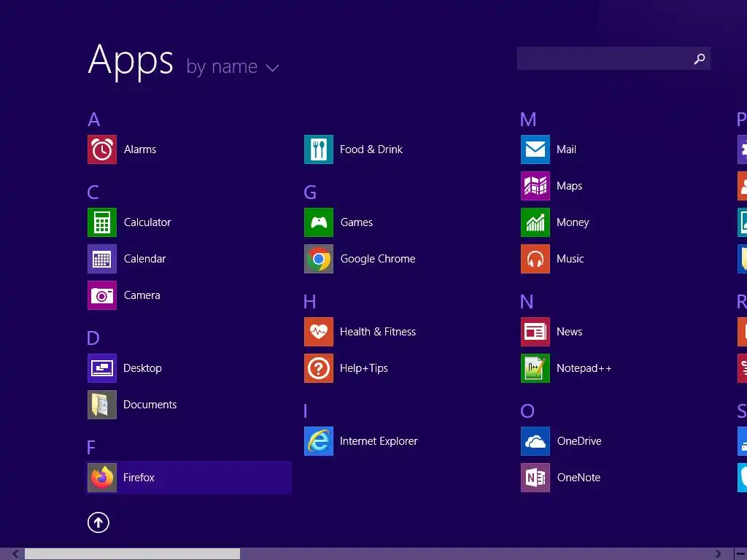Click the 'Desktop' text label
Screen dimensions: 747x560
coord(142,368)
